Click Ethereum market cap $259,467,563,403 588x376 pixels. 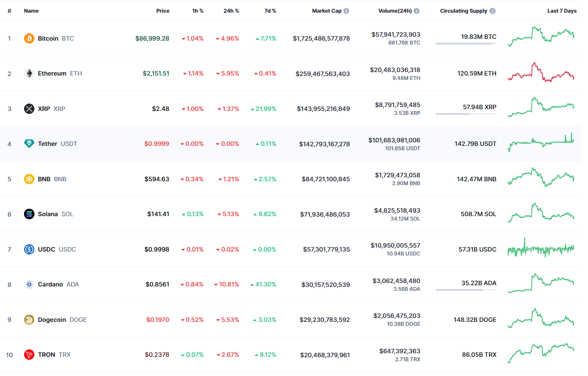323,73
